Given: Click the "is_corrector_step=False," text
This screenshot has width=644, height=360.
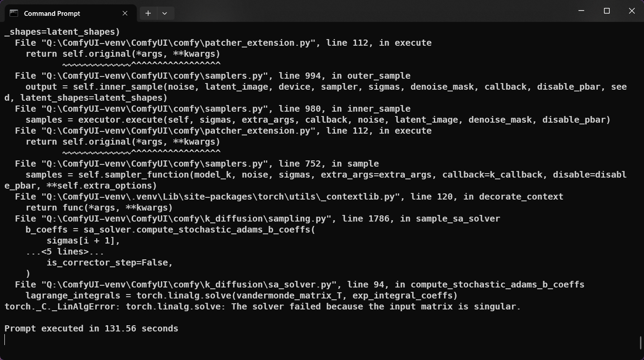Looking at the screenshot, I should pos(110,263).
